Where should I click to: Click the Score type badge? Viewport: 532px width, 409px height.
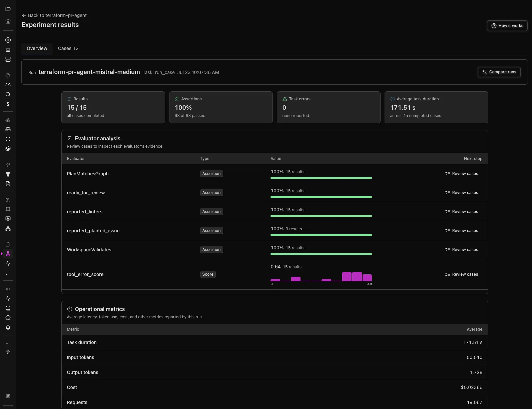[x=208, y=274]
